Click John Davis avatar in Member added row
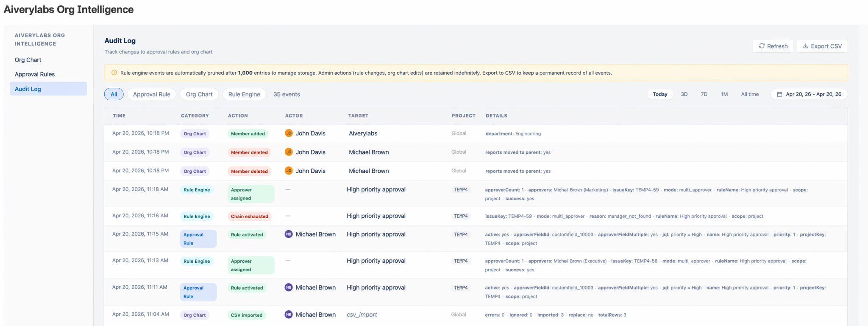This screenshot has width=868, height=326. tap(289, 133)
